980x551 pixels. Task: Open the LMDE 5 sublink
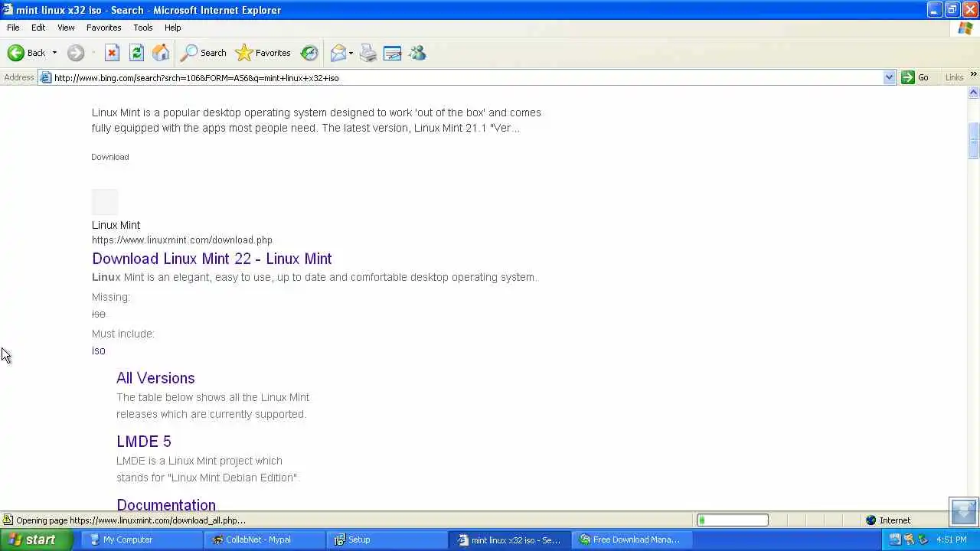[144, 442]
